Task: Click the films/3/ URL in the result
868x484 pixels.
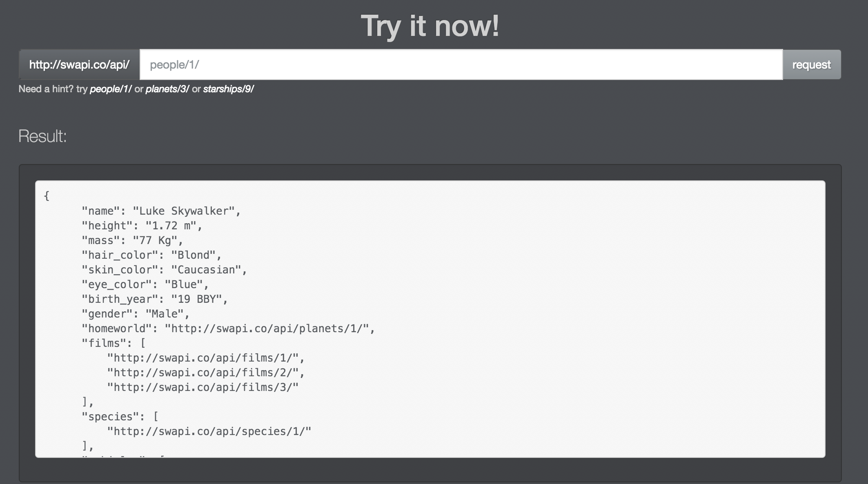Action: pos(203,387)
